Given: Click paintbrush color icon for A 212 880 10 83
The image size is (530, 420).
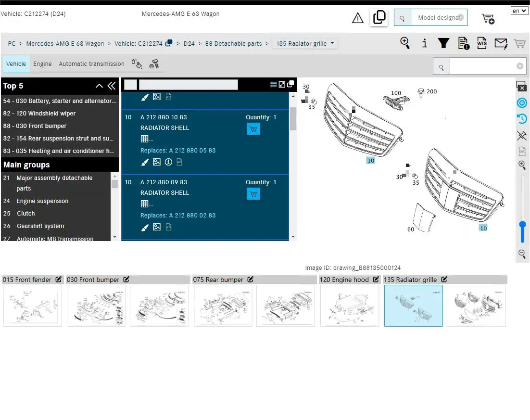Looking at the screenshot, I should tap(145, 162).
